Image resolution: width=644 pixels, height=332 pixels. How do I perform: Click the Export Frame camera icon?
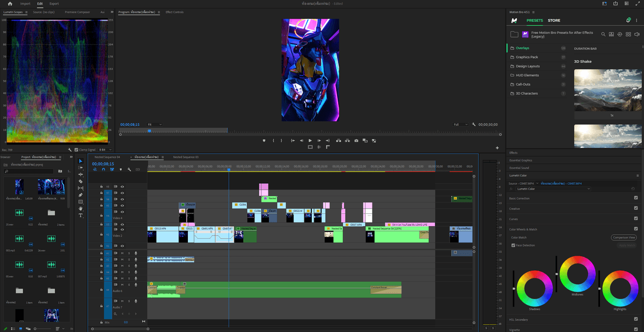tap(356, 140)
